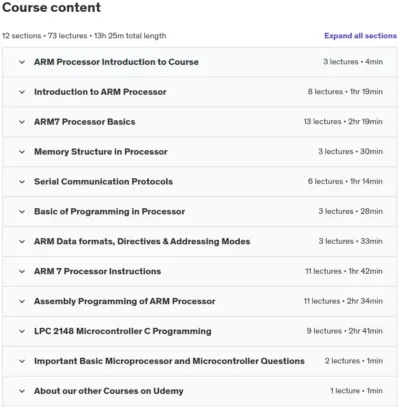The width and height of the screenshot is (400, 408).
Task: Open chevron for About our other Courses
Action: (22, 391)
